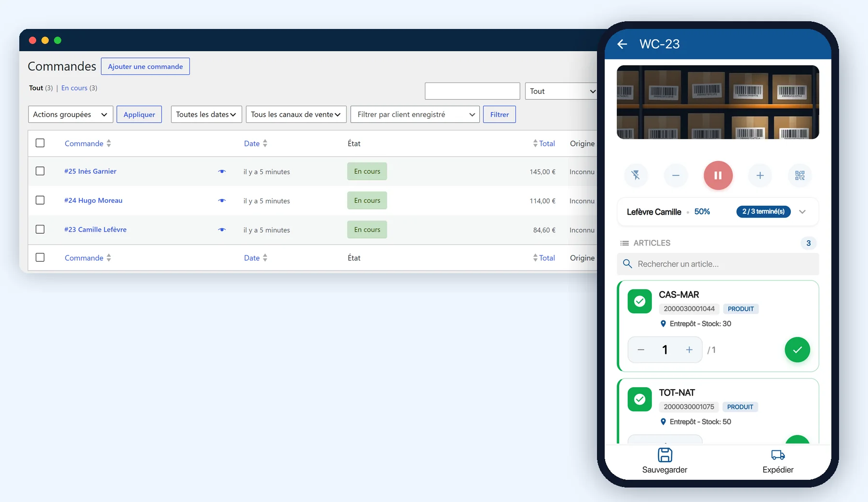
Task: Open Filtrer par client enregistré dropdown
Action: (x=415, y=114)
